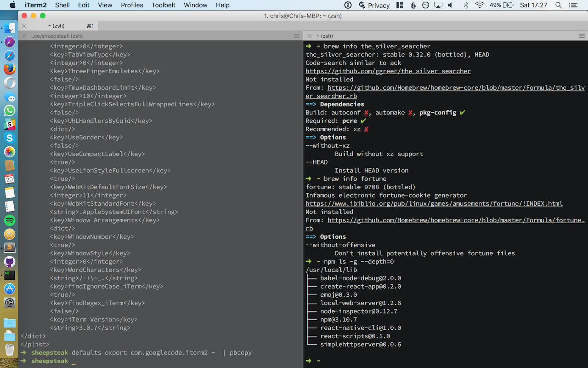Click the 'node-inspector@0.12.7' entry
Image resolution: width=588 pixels, height=368 pixels.
[359, 311]
